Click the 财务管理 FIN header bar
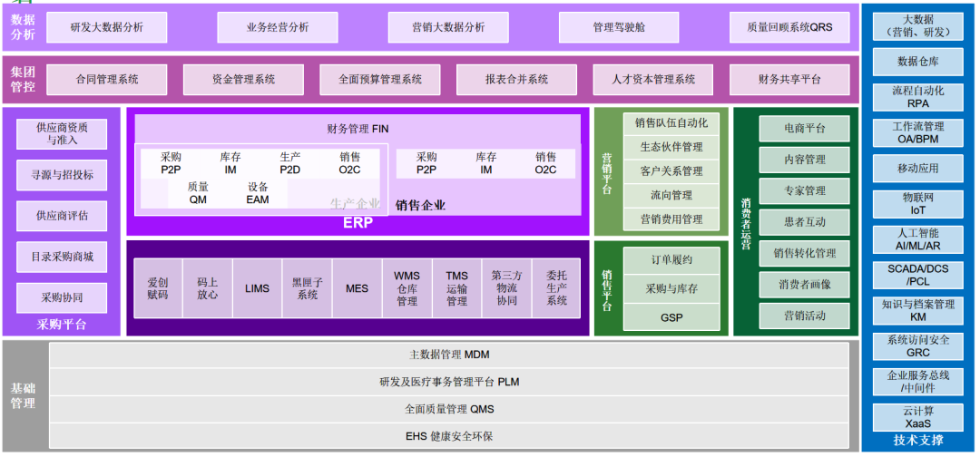Screen dimensions: 980x457 [x=358, y=129]
